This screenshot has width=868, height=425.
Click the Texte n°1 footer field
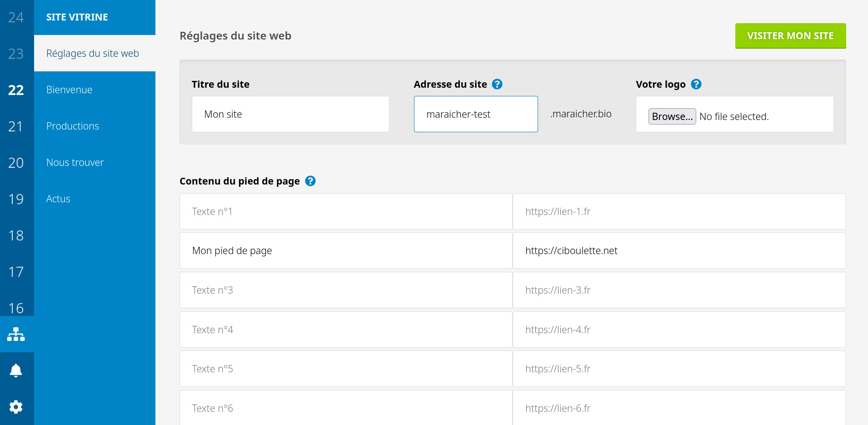[346, 211]
